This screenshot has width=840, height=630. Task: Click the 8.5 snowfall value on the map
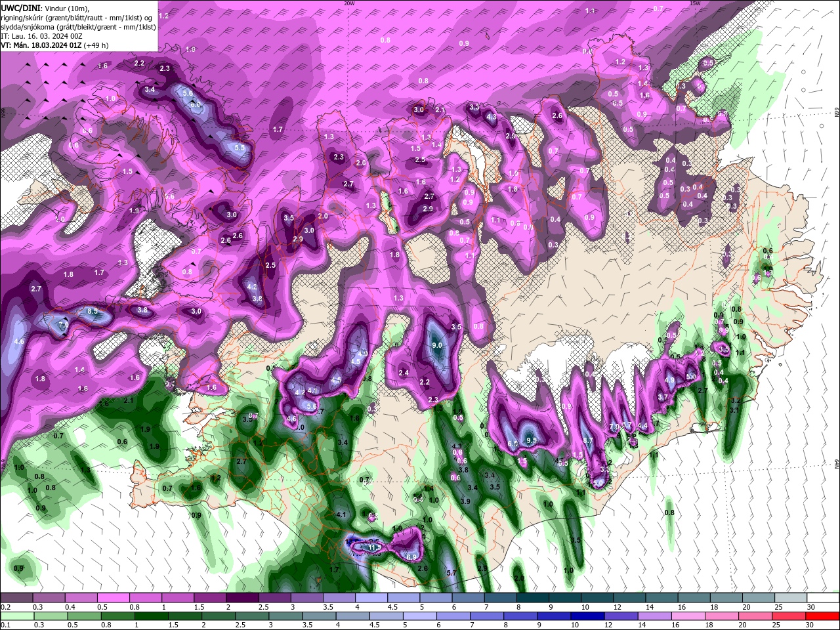point(93,311)
